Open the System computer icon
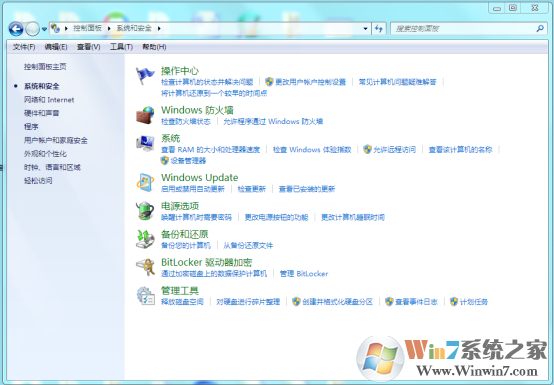The width and height of the screenshot is (554, 385). (145, 143)
